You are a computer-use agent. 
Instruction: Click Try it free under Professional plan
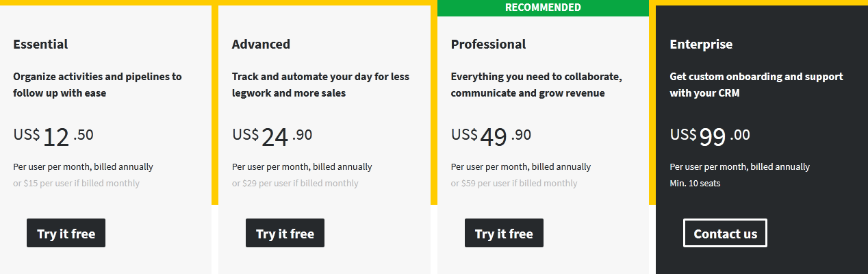[x=504, y=233]
